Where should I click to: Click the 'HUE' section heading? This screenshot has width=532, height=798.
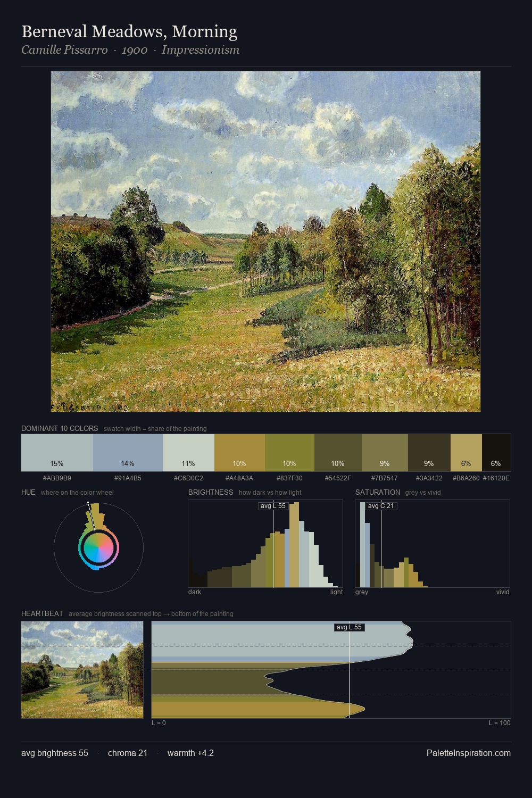[x=28, y=492]
